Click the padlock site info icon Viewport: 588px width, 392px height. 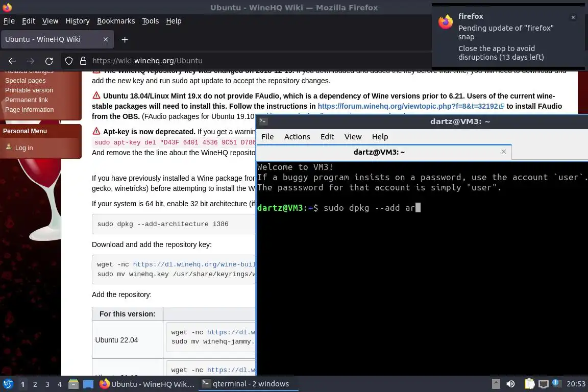click(x=83, y=61)
